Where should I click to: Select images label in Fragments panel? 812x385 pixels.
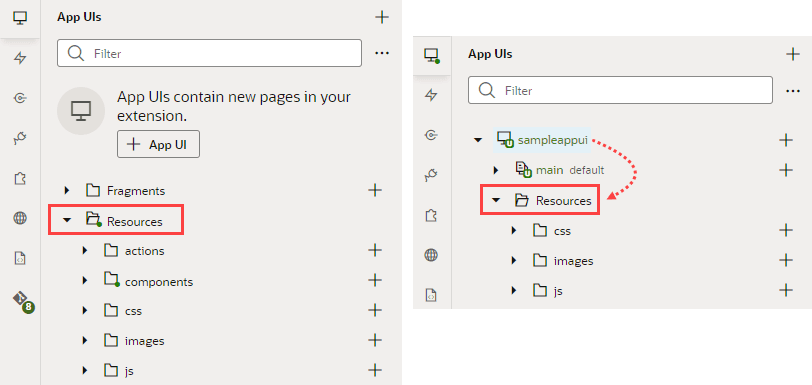pyautogui.click(x=144, y=341)
